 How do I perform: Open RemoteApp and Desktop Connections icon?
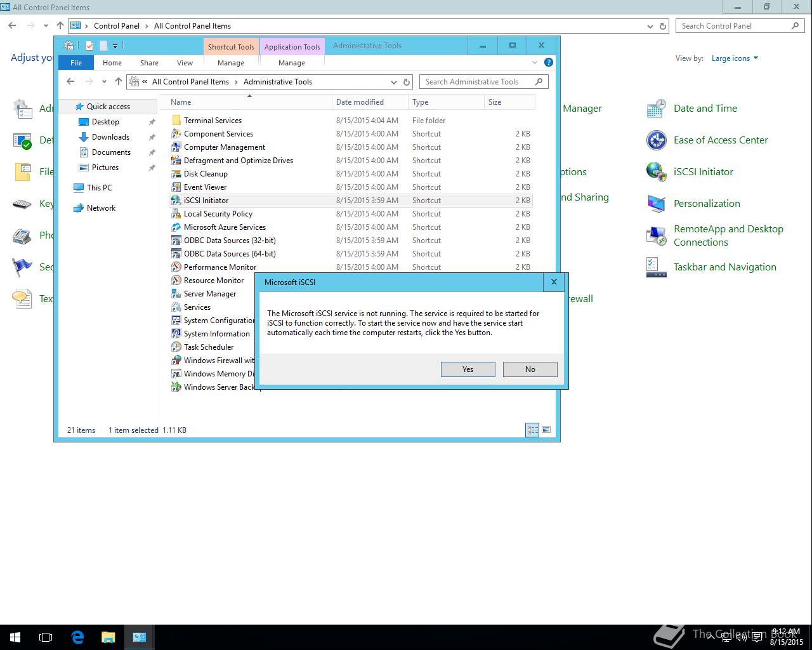click(656, 235)
